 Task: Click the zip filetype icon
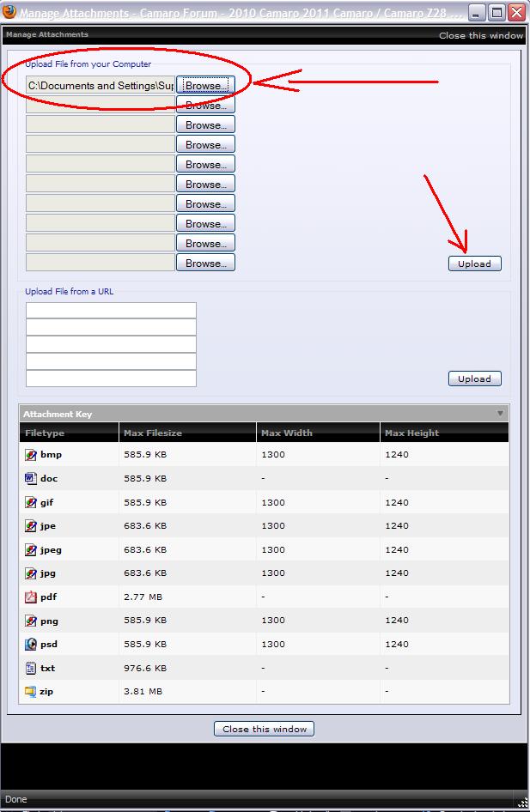tap(31, 691)
